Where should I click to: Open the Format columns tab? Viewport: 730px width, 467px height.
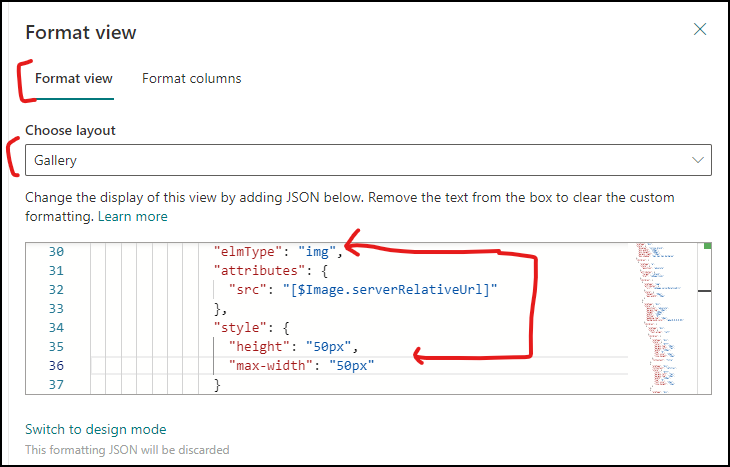tap(191, 78)
